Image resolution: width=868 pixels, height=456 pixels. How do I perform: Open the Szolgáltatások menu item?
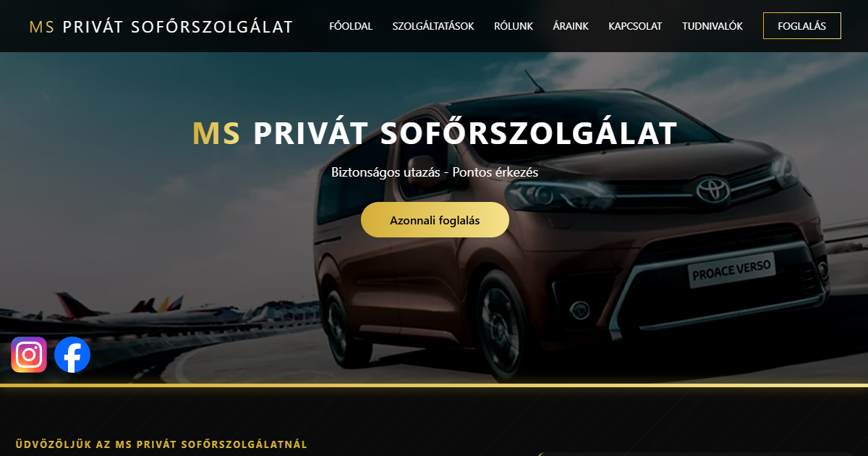[x=433, y=26]
